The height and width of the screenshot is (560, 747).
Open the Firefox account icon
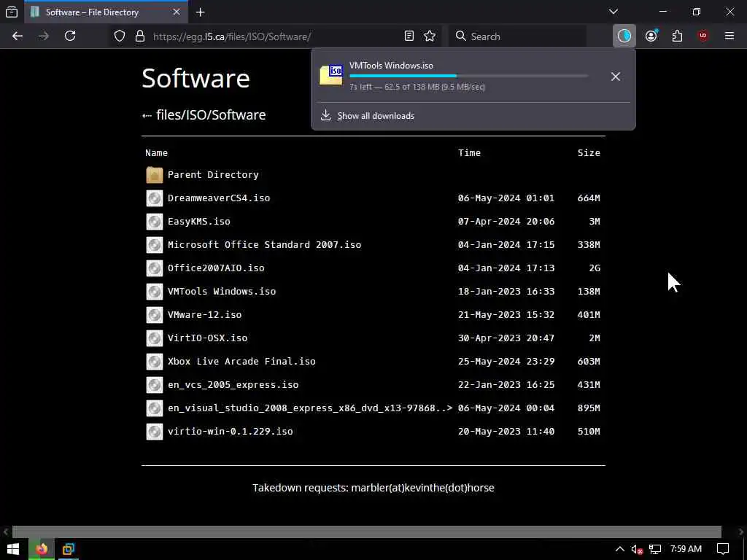tap(651, 36)
